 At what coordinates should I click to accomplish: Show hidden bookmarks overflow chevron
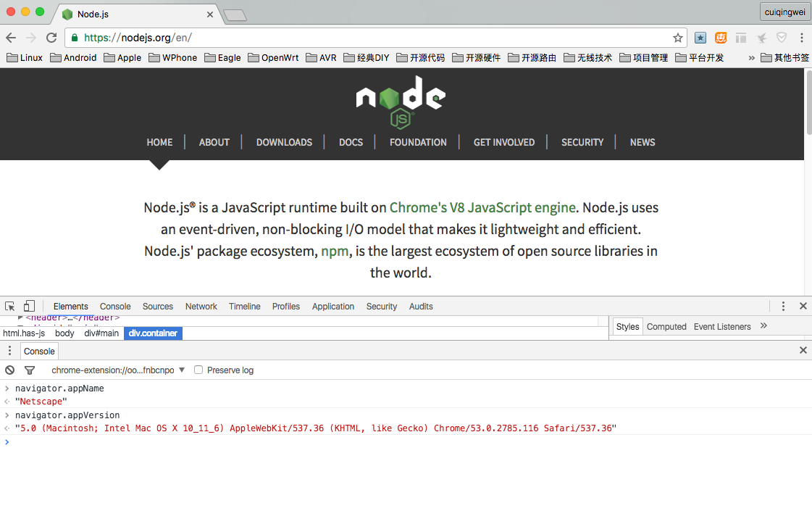[751, 57]
